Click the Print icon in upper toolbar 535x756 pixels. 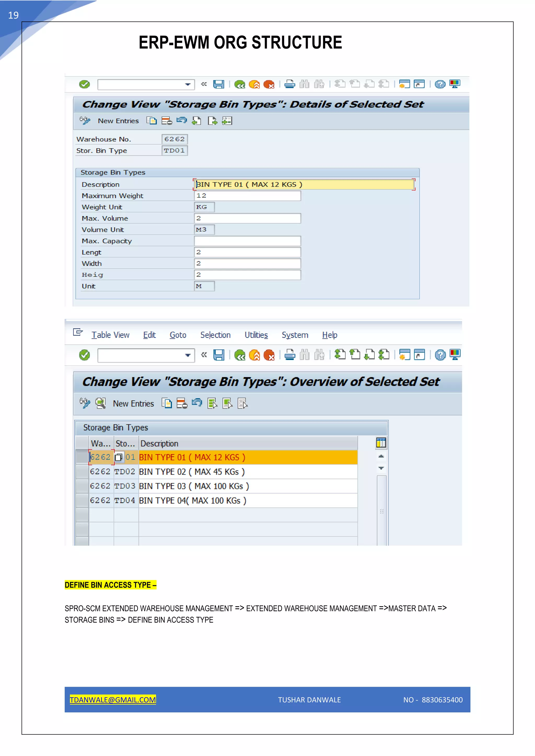(x=289, y=84)
